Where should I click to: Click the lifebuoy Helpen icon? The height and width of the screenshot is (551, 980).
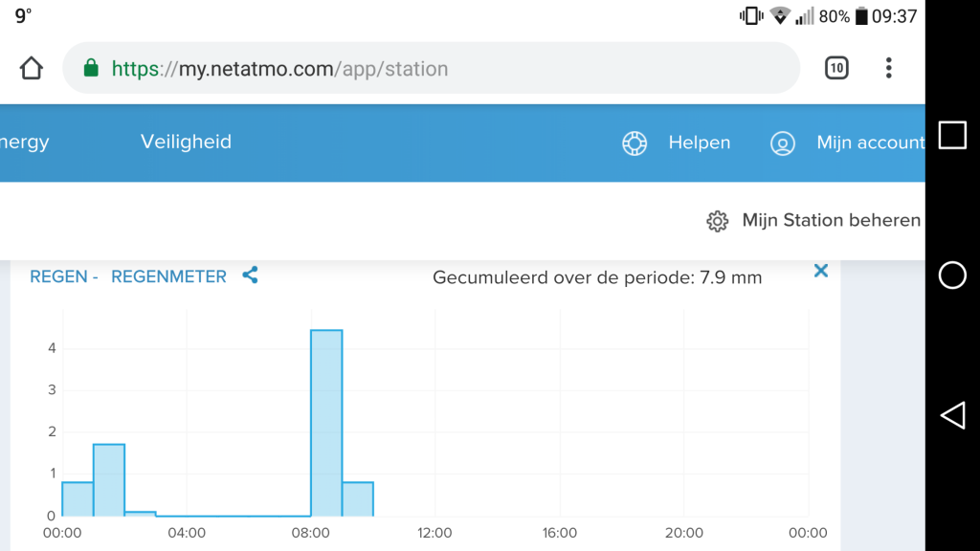(635, 143)
